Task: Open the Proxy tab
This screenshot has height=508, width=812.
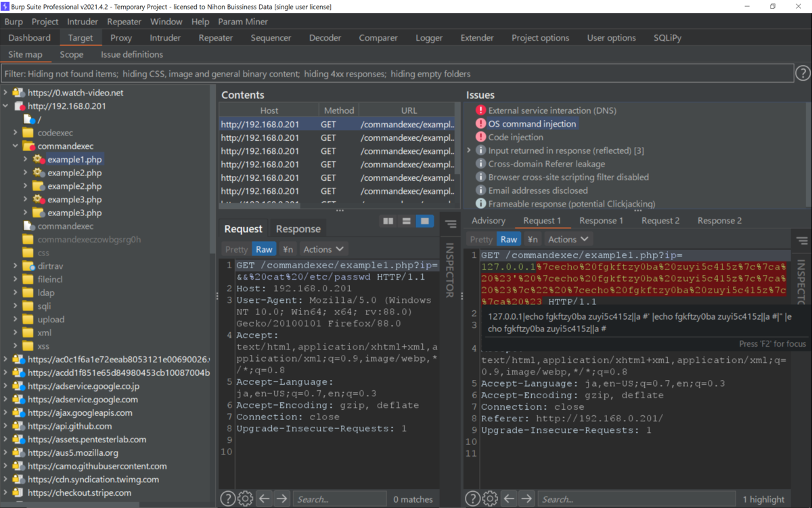Action: (x=121, y=38)
